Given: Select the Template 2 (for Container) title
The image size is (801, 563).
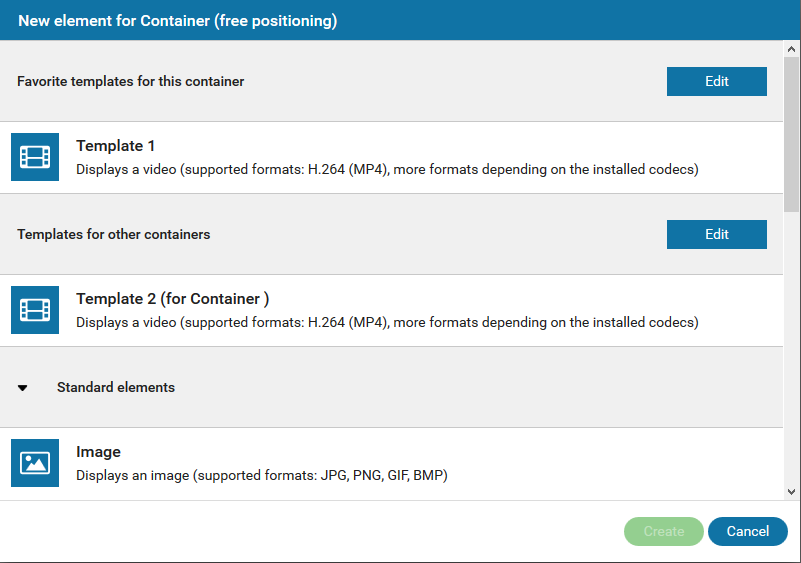Looking at the screenshot, I should [173, 299].
